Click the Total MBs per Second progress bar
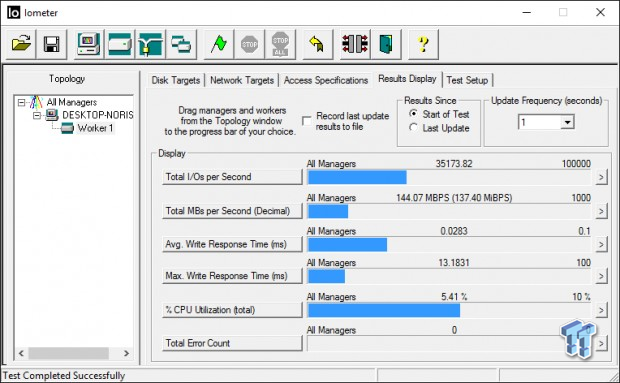Image resolution: width=620 pixels, height=383 pixels. pos(449,211)
